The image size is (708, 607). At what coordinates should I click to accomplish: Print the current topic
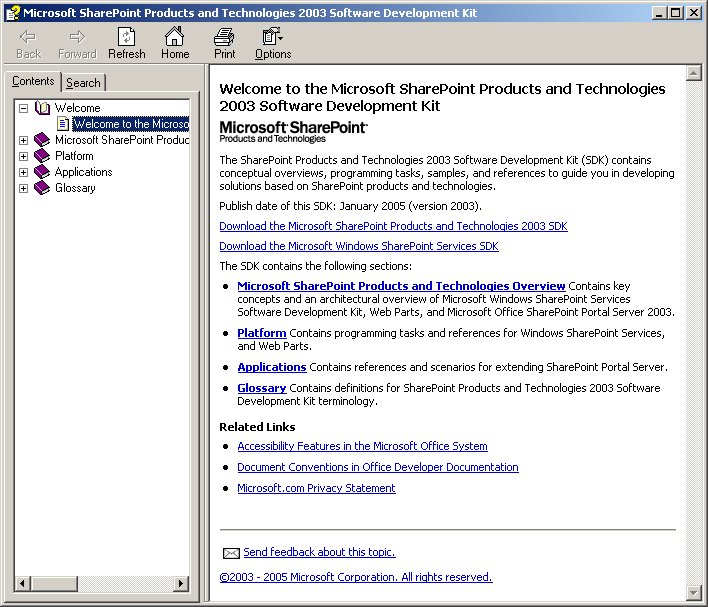[x=224, y=43]
